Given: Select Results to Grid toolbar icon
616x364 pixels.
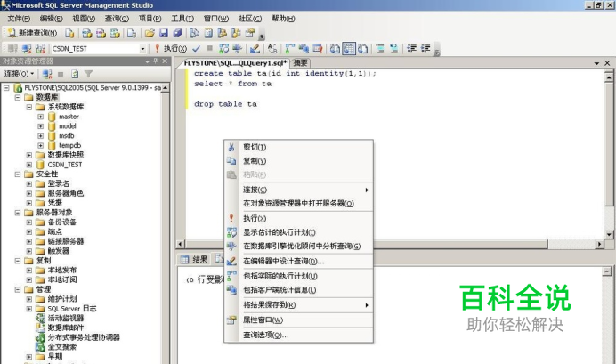Looking at the screenshot, I should 348,48.
